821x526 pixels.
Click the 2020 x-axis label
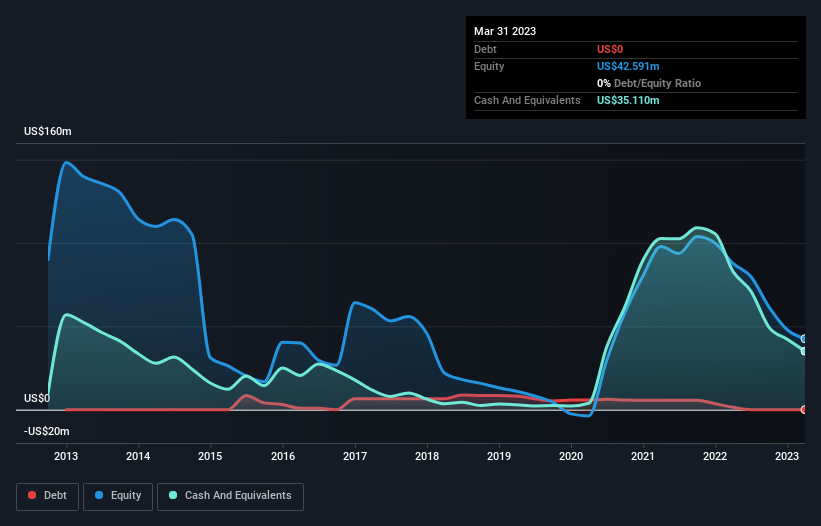(571, 456)
